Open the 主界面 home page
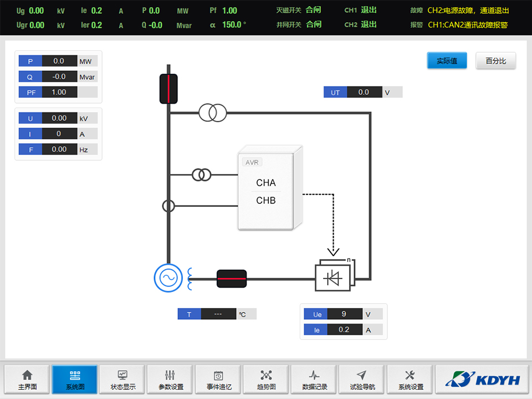 [x=27, y=379]
